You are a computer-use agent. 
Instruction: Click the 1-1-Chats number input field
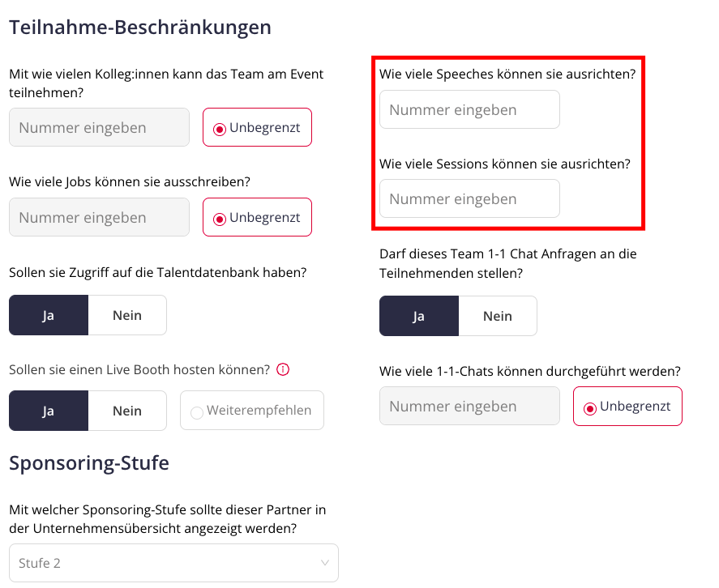click(x=469, y=406)
